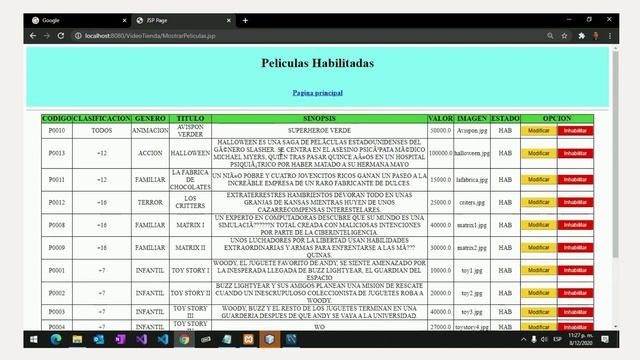This screenshot has height=360, width=640.
Task: Click the zoom magnifier icon in address bar
Action: [550, 36]
